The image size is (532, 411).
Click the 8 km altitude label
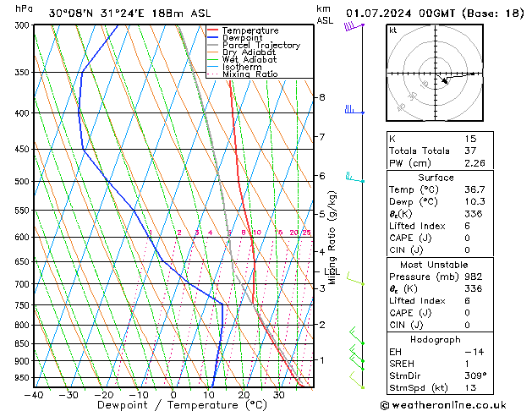coord(322,97)
